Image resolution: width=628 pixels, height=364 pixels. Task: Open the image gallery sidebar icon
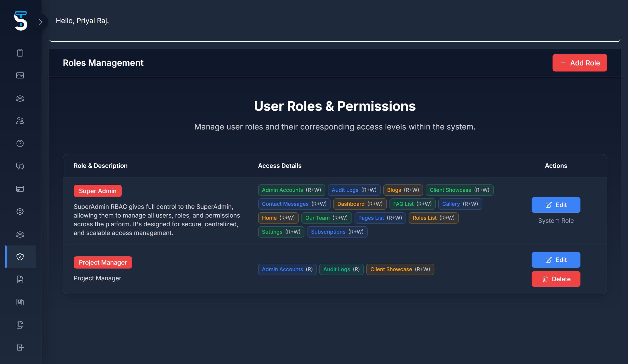20,76
